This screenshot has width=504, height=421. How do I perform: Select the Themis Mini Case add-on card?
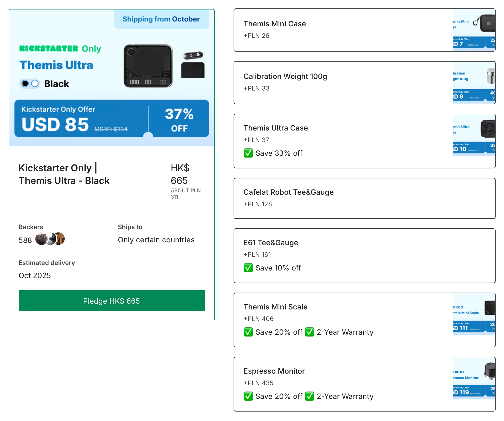[364, 30]
